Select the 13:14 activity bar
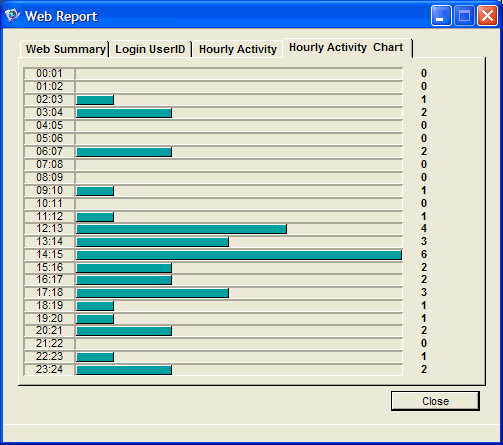The width and height of the screenshot is (503, 445). tap(152, 242)
